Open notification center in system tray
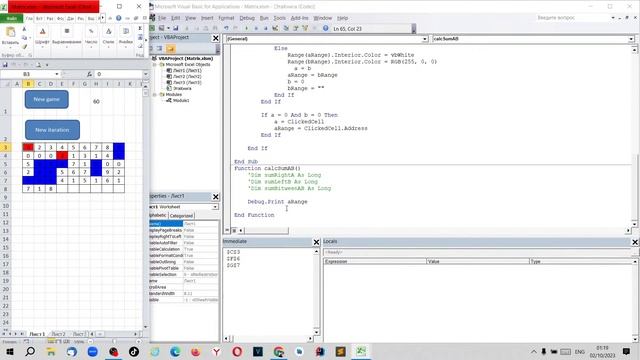Viewport: 640px width, 360px height. pyautogui.click(x=627, y=351)
